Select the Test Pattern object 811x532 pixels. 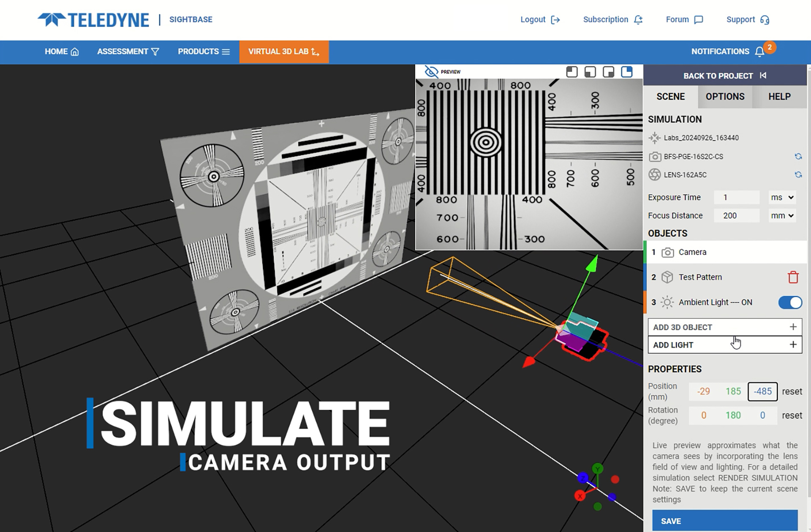coord(700,277)
